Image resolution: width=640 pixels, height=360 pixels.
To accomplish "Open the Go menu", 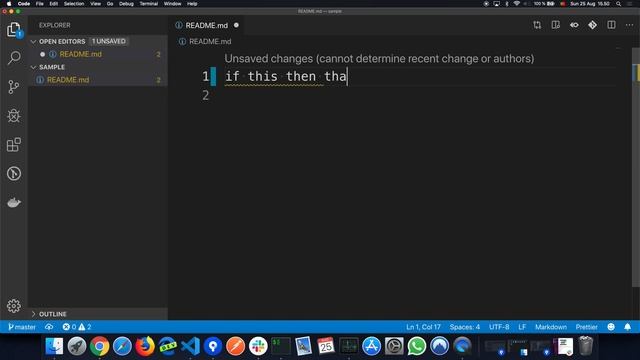I will tap(110, 4).
